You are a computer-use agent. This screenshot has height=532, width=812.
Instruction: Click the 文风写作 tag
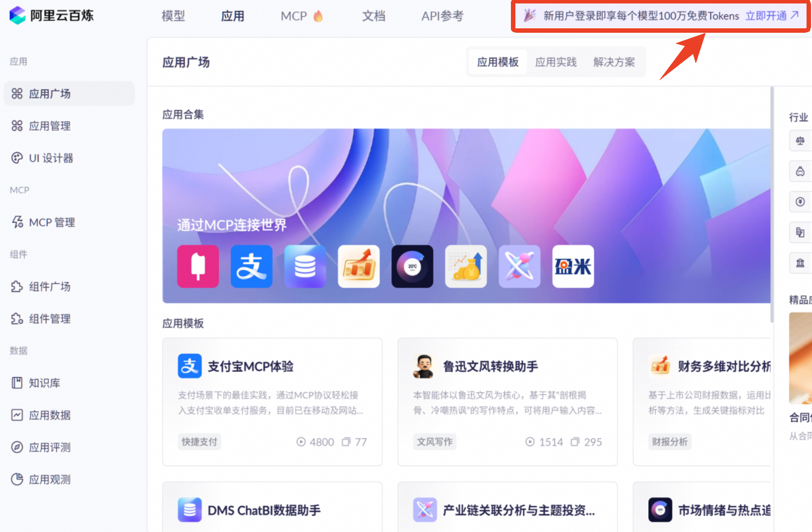pyautogui.click(x=435, y=442)
